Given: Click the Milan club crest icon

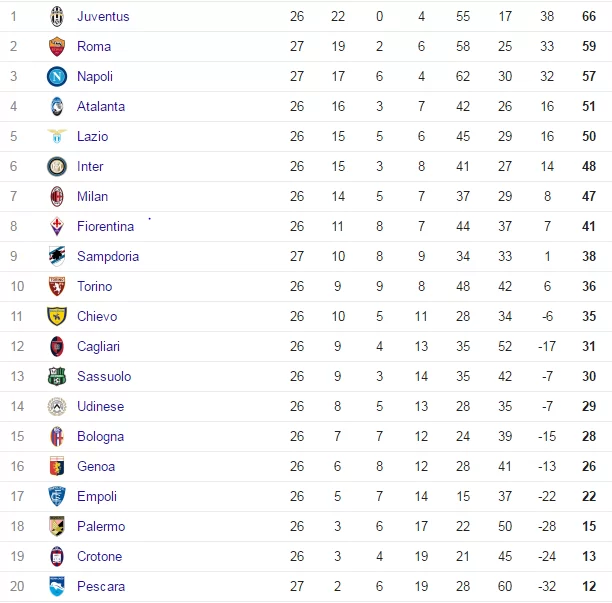Looking at the screenshot, I should tap(56, 196).
